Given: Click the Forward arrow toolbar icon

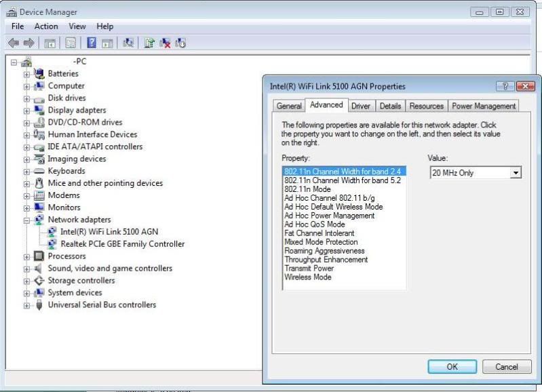Looking at the screenshot, I should click(28, 43).
